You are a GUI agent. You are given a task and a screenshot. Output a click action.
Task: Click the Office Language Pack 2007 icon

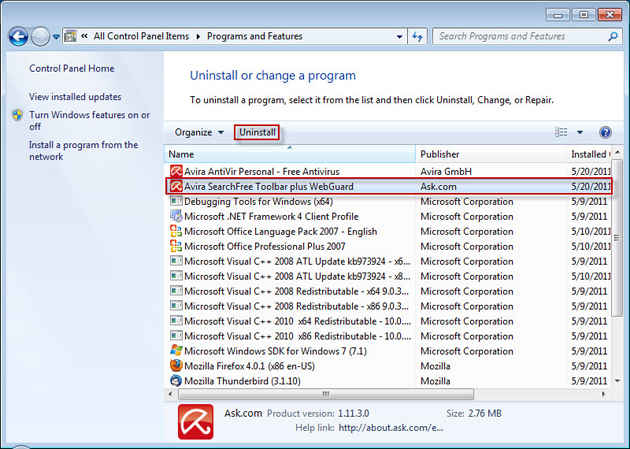pyautogui.click(x=176, y=231)
